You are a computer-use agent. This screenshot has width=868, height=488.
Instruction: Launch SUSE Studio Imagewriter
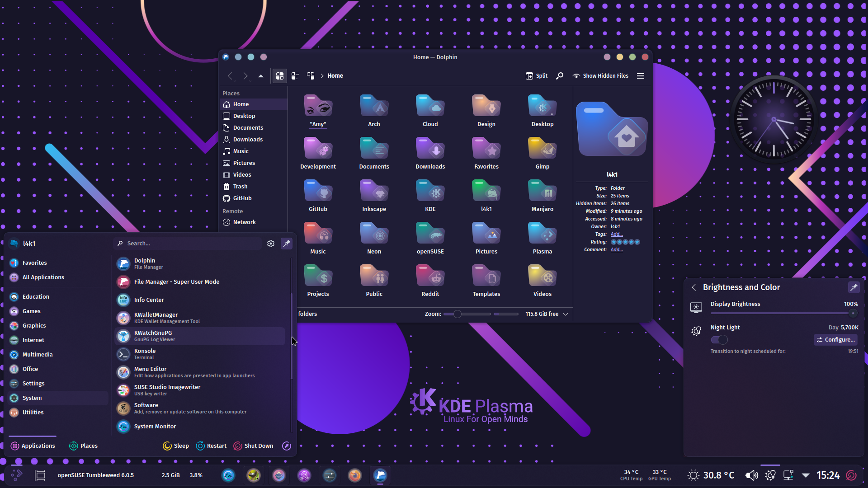(x=200, y=390)
